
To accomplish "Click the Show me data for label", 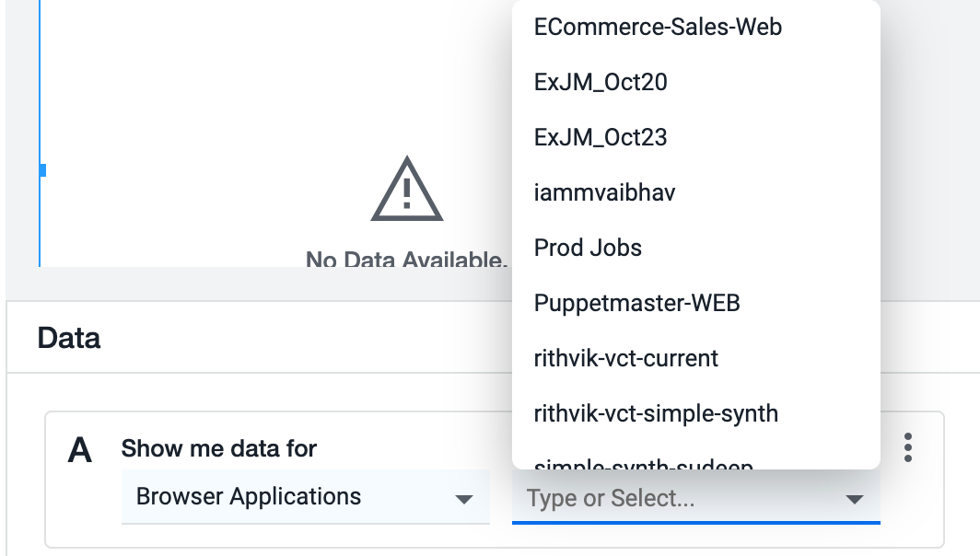I will [x=219, y=448].
